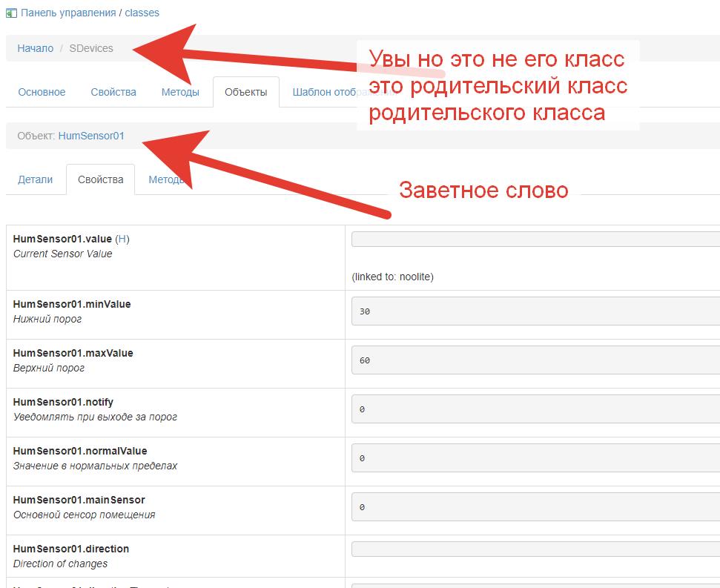Select the HumSensor01.maxValue property name
The width and height of the screenshot is (720, 588).
coord(73,353)
